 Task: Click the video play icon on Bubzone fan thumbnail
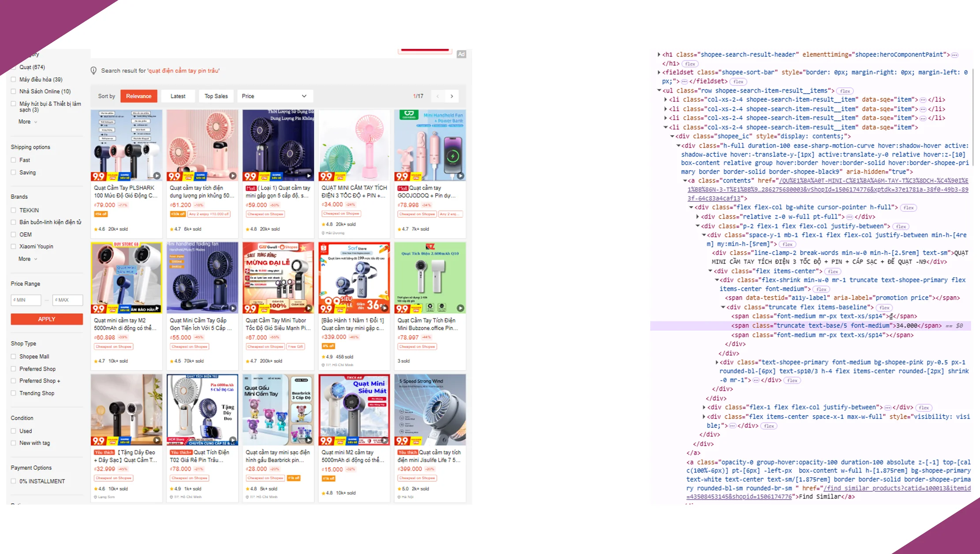pyautogui.click(x=460, y=308)
